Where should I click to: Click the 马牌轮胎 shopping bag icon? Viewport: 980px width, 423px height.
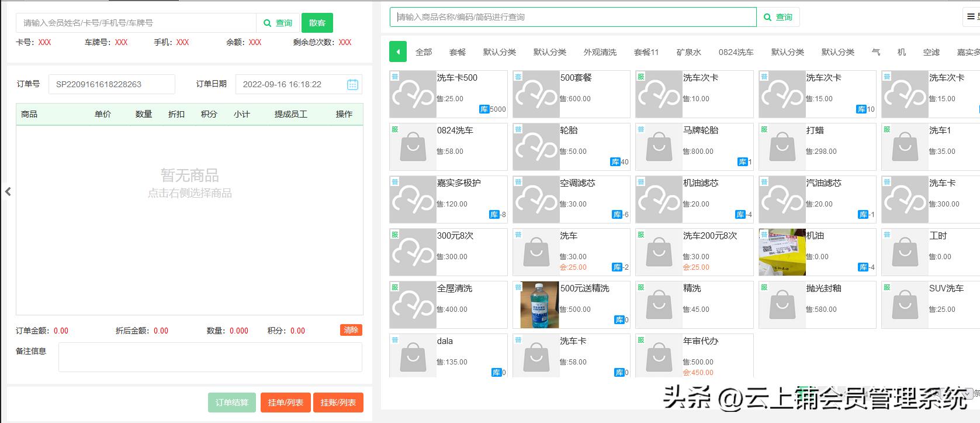click(659, 147)
